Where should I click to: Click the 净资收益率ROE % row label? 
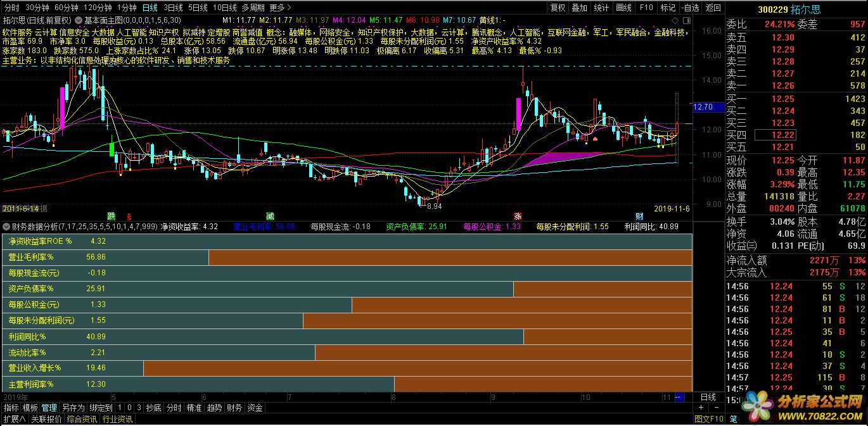[40, 241]
